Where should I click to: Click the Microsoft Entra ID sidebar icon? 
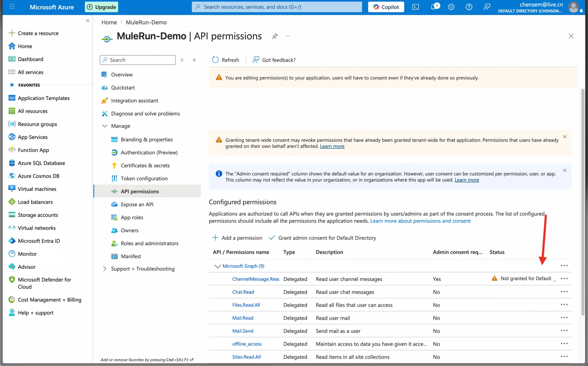pyautogui.click(x=12, y=241)
